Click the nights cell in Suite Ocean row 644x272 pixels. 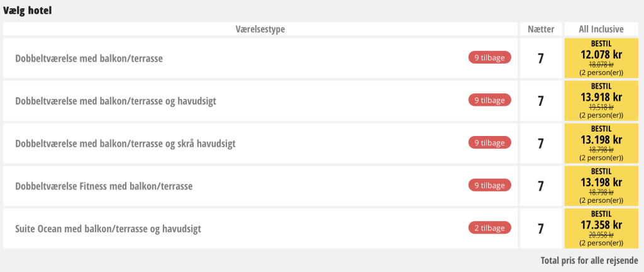[540, 229]
